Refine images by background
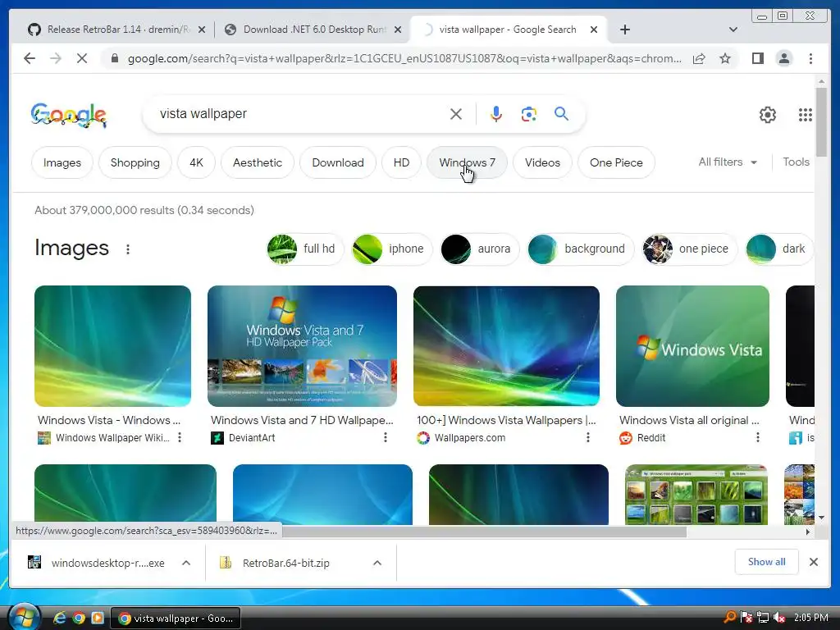Screen dimensions: 840x630 (x=580, y=249)
